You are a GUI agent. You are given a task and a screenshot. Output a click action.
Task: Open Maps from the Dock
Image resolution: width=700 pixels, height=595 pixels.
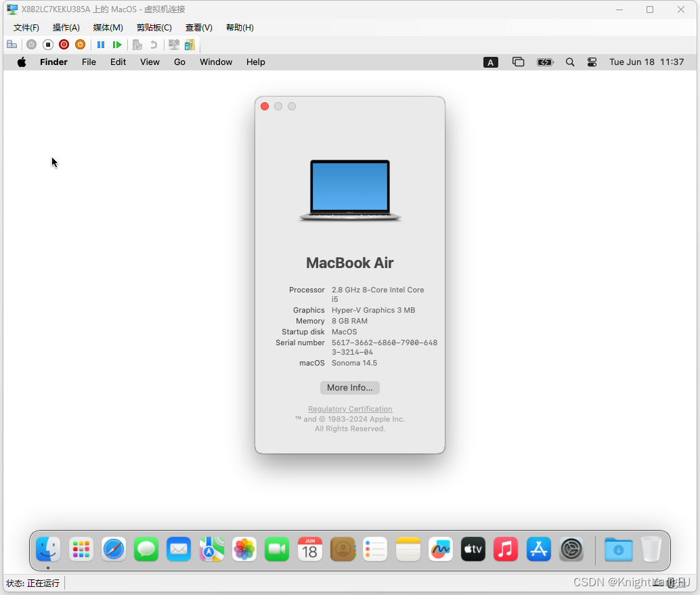point(212,550)
